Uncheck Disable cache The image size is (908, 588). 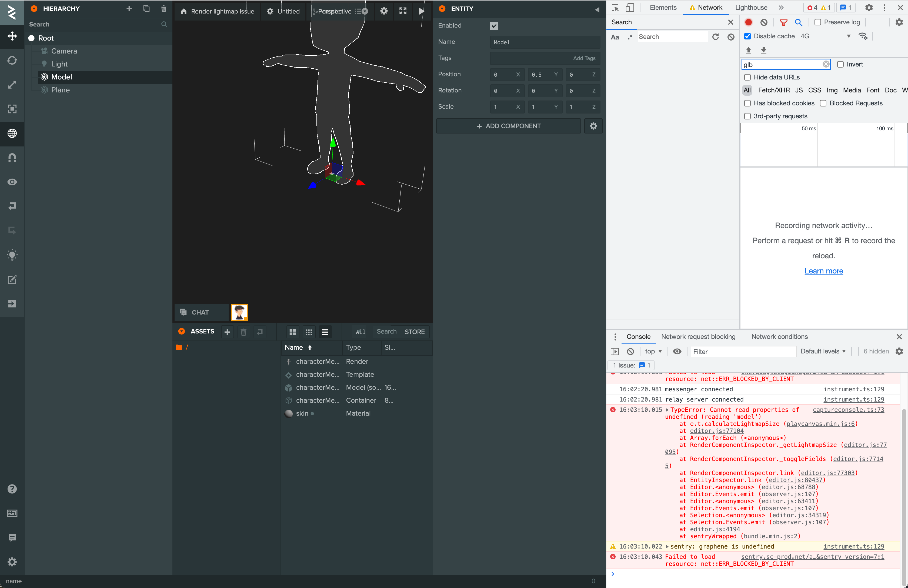pos(747,36)
